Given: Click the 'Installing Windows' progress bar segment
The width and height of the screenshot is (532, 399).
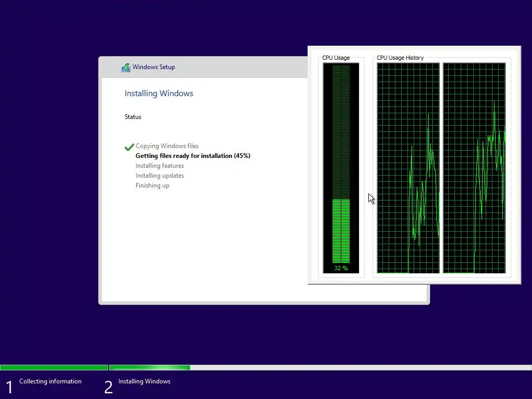Looking at the screenshot, I should click(320, 367).
